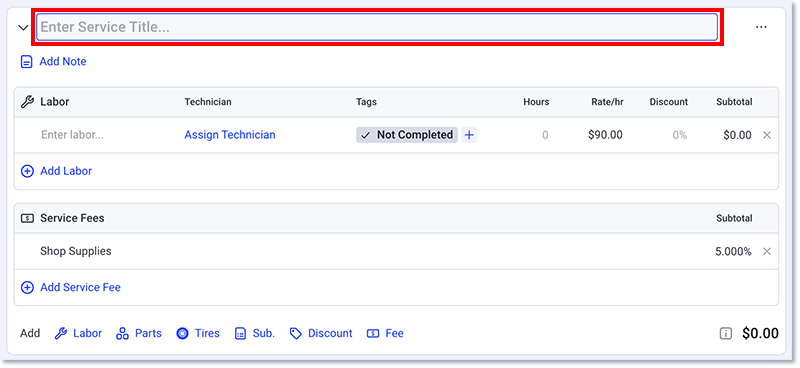The width and height of the screenshot is (800, 368).
Task: Click Discount in the bottom Add bar
Action: coord(330,333)
